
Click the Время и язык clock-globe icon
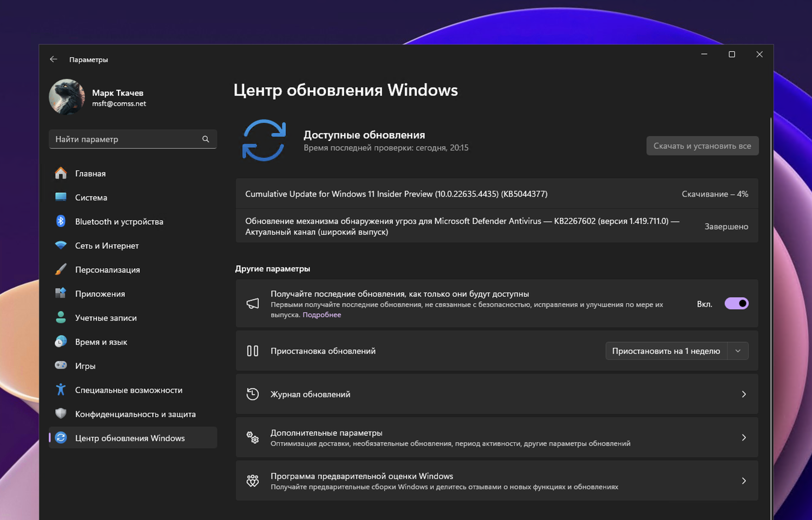click(61, 341)
